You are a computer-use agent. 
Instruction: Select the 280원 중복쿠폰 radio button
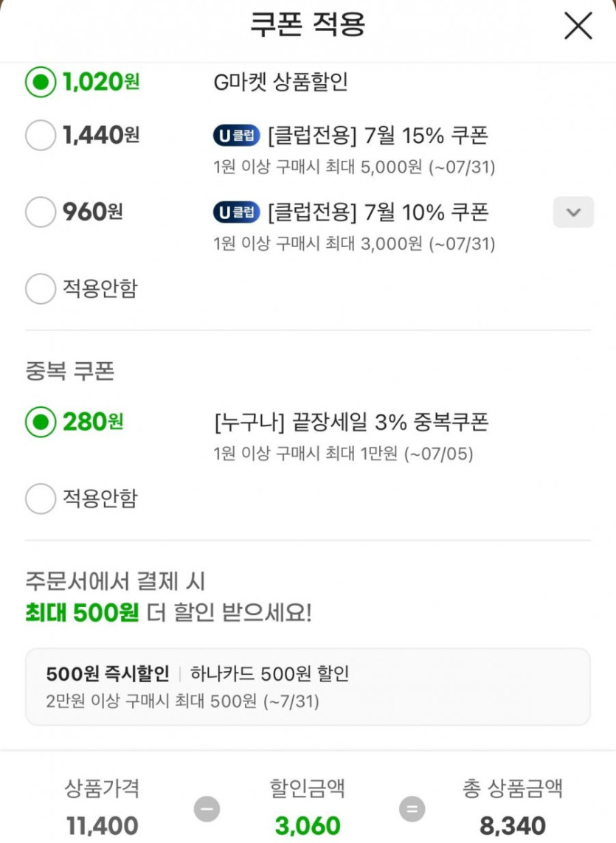coord(41,423)
